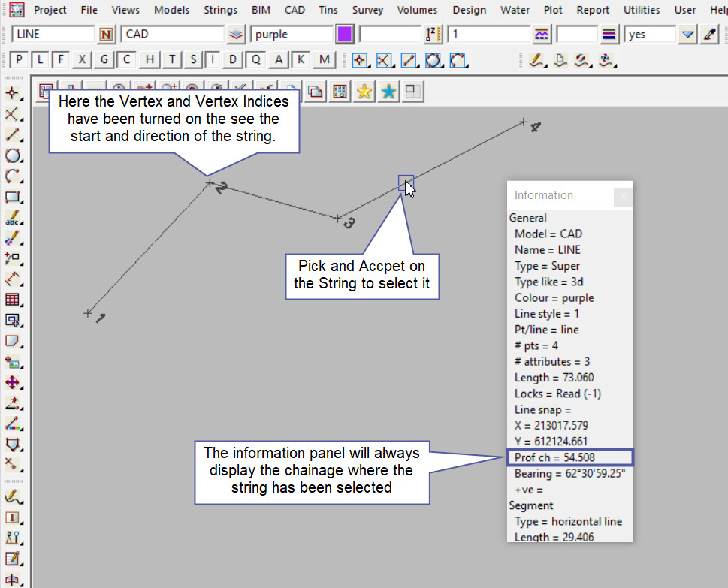Screen dimensions: 728x588
Task: Open the blue dropdown arrow beside yes
Action: [687, 35]
